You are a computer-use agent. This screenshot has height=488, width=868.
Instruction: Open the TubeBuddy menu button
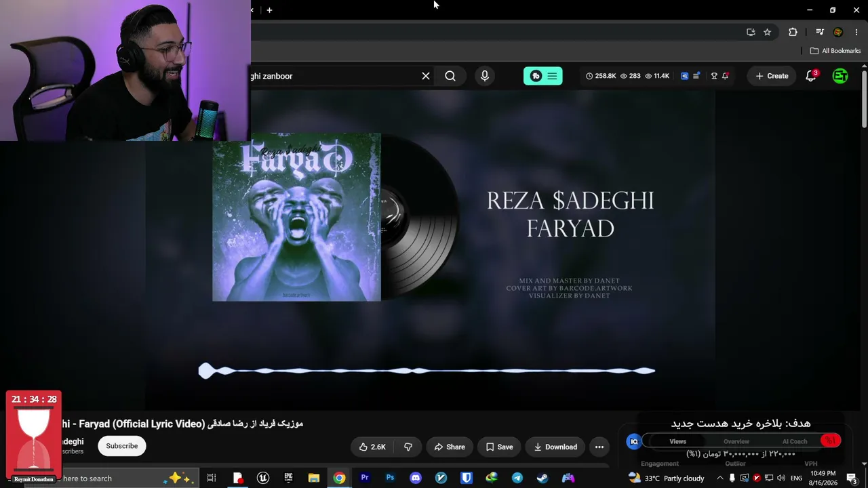(543, 76)
